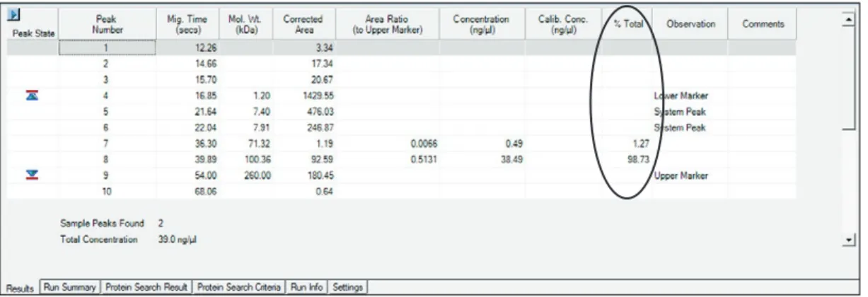Click area ratio value 0.0066
868x297 pixels.
(x=424, y=144)
